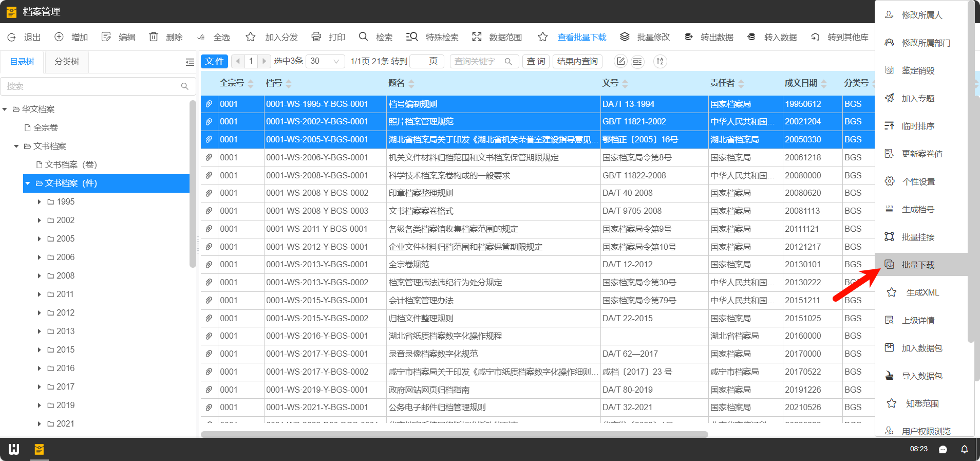The image size is (980, 461).
Task: Switch to the 分类树 tab
Action: point(67,62)
